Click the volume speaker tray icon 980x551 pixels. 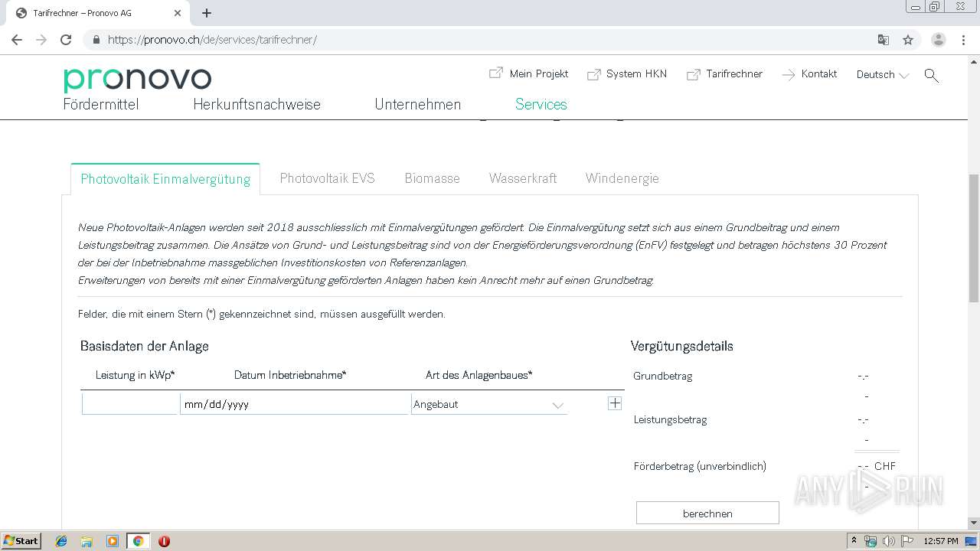point(889,541)
